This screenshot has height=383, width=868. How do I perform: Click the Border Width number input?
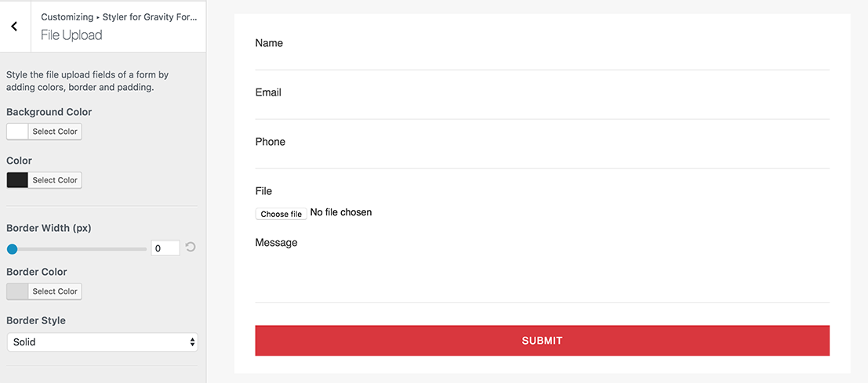click(165, 249)
